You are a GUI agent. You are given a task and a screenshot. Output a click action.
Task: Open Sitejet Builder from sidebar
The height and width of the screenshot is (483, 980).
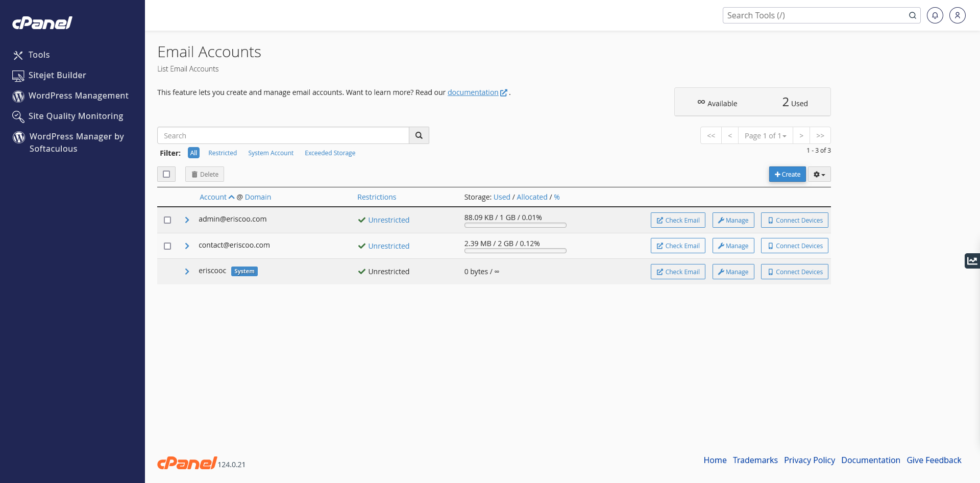coord(57,75)
